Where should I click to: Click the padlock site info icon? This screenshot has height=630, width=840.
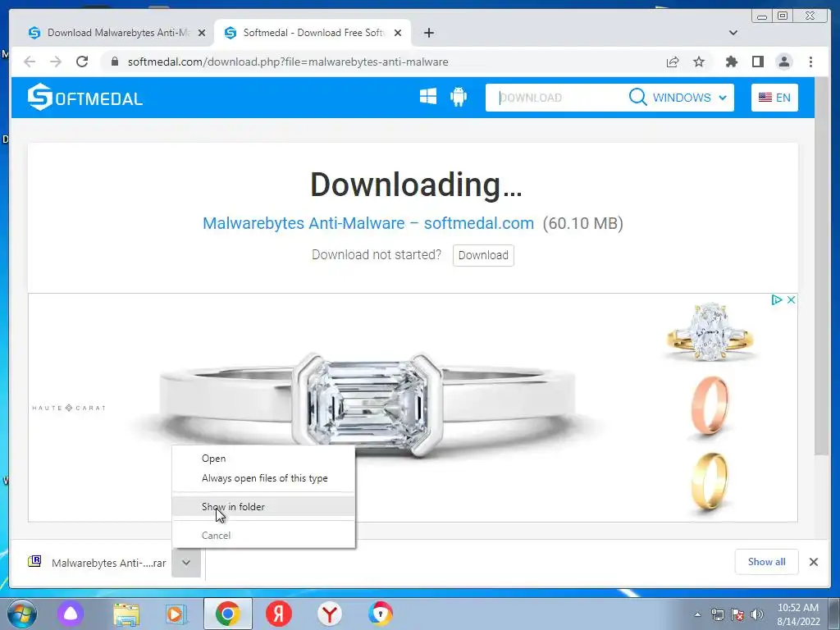[114, 62]
